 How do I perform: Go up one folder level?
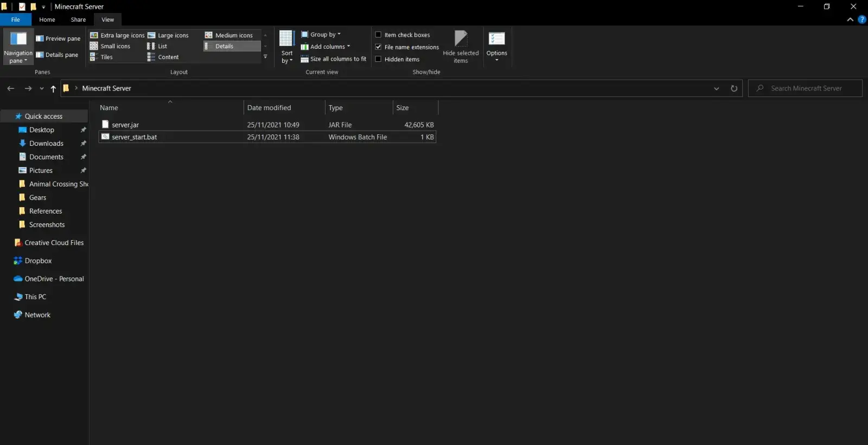[x=53, y=88]
